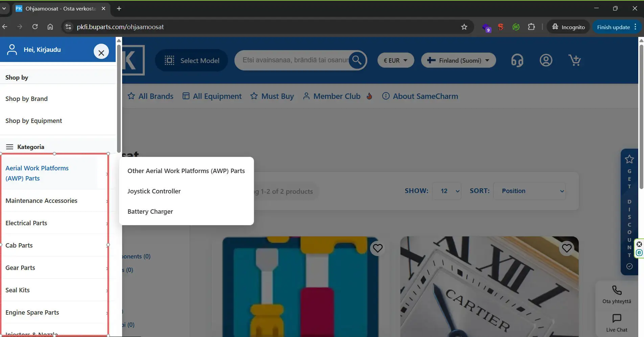Add watch product to wishlist heart
Image resolution: width=644 pixels, height=337 pixels.
(567, 248)
